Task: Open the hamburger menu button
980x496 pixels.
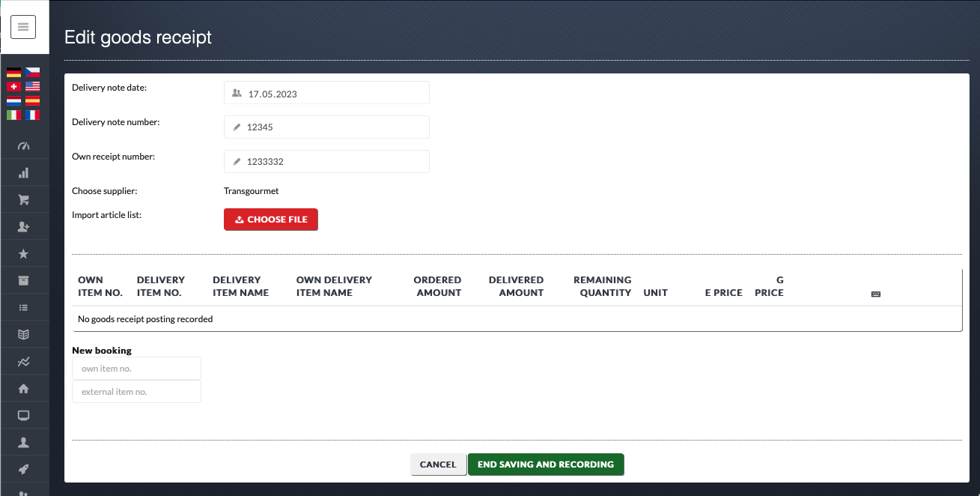Action: (23, 27)
